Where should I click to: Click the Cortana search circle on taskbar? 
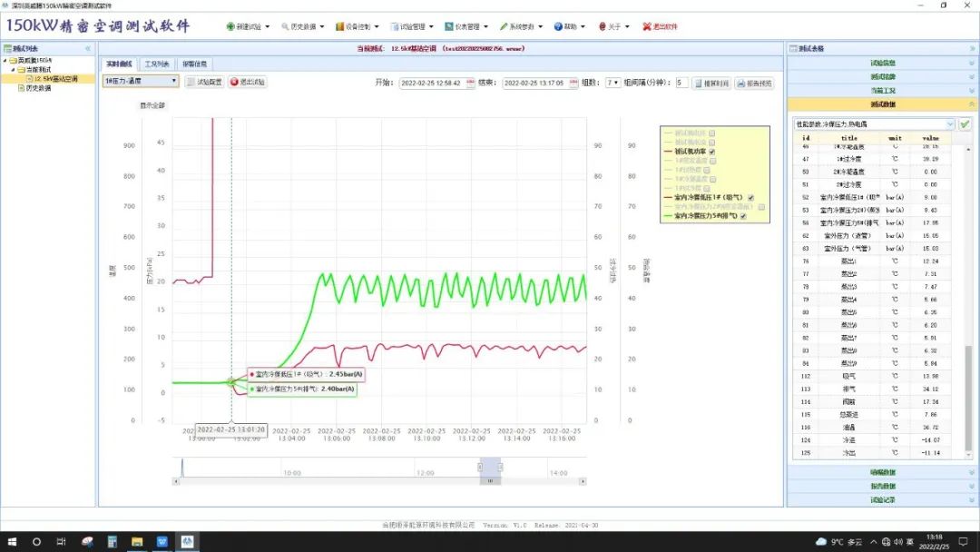(36, 542)
